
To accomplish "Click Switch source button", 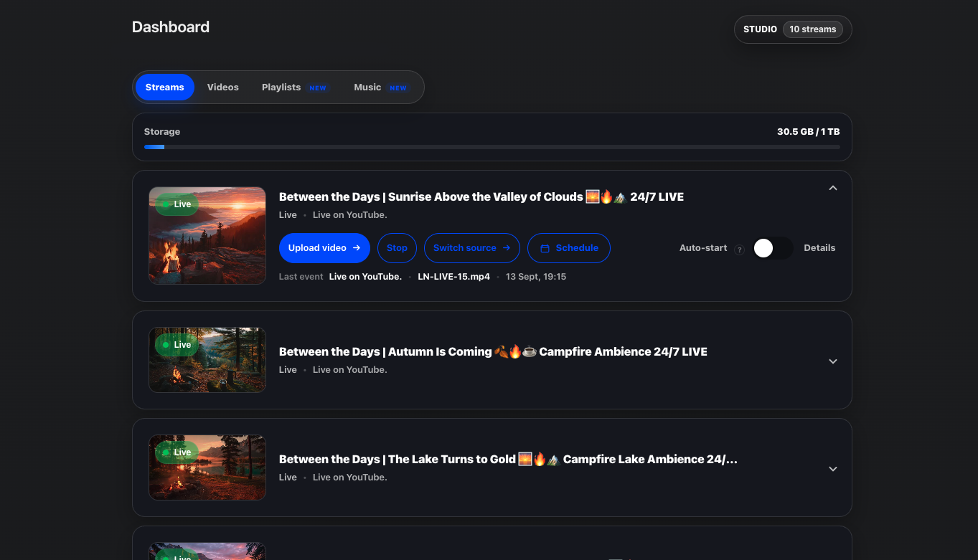I will pyautogui.click(x=471, y=248).
